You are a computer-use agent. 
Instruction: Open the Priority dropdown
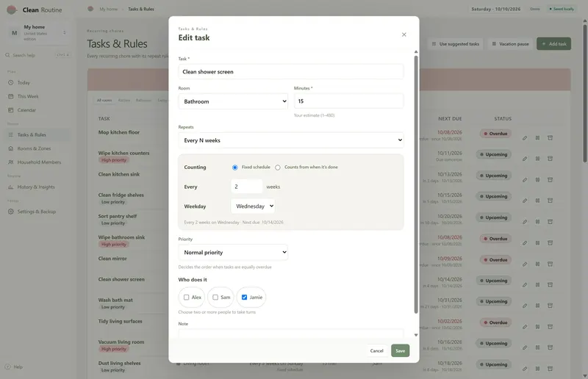(233, 252)
